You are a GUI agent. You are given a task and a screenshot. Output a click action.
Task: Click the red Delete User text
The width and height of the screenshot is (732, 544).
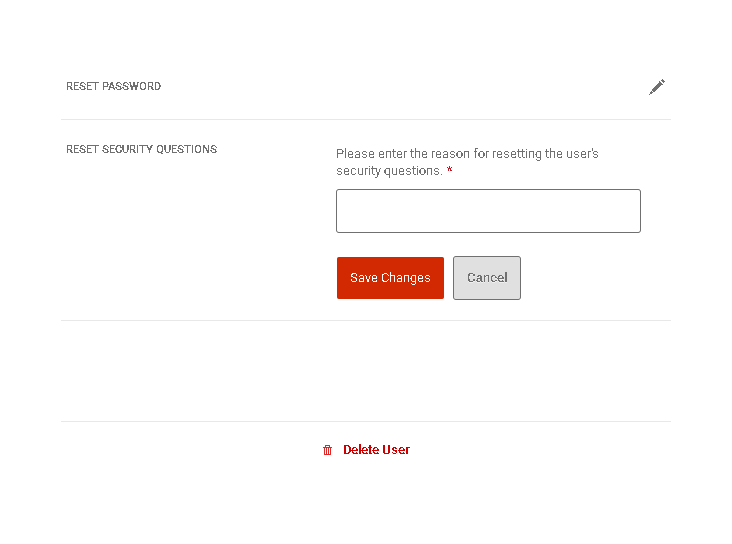[376, 450]
